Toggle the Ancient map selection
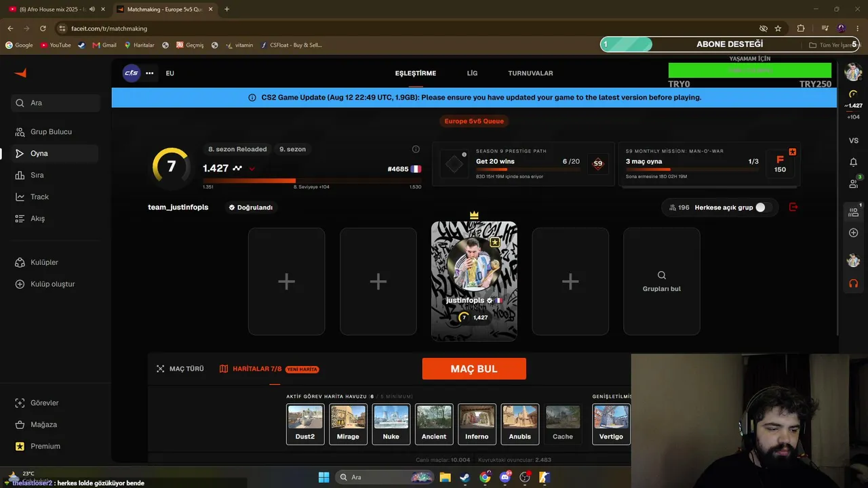 pyautogui.click(x=434, y=424)
